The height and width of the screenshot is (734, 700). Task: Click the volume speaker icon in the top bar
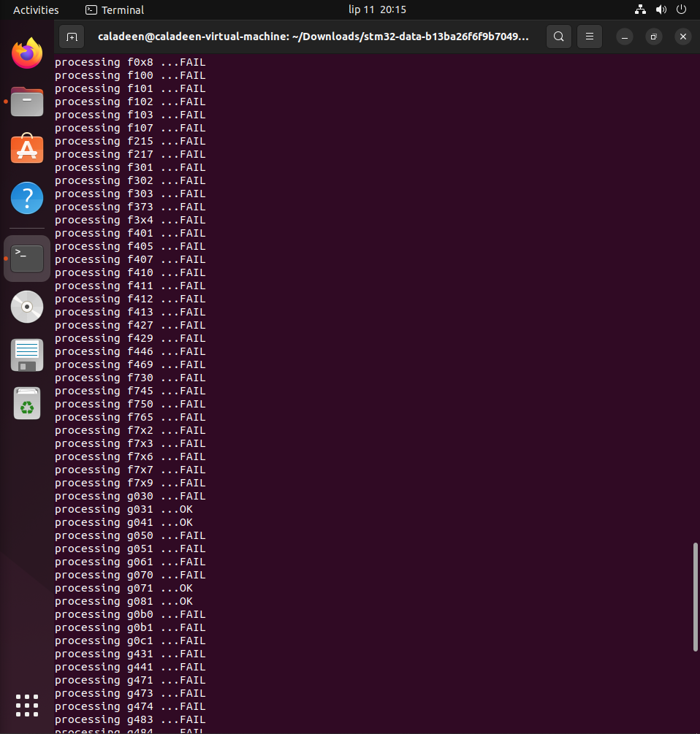[x=661, y=9]
